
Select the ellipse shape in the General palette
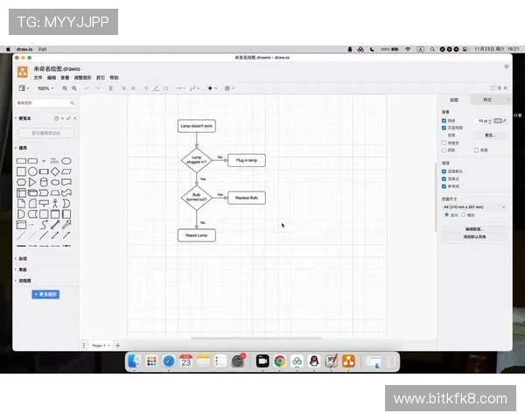pos(66,161)
